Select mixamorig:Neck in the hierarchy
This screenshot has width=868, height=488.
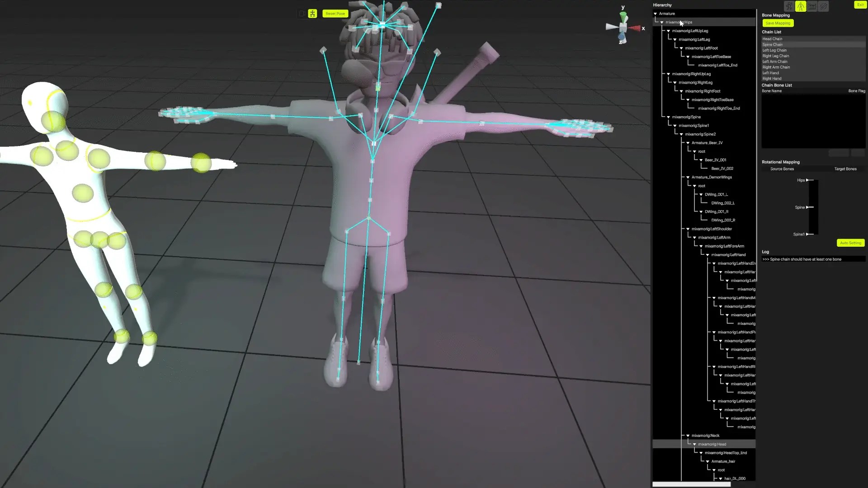(705, 436)
